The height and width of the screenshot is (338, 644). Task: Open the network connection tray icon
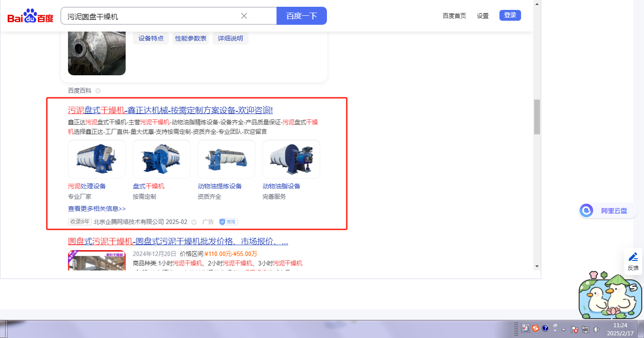tap(586, 329)
